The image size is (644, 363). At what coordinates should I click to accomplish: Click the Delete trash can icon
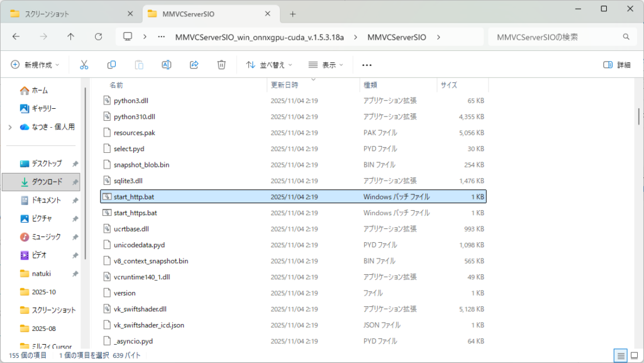pos(221,65)
